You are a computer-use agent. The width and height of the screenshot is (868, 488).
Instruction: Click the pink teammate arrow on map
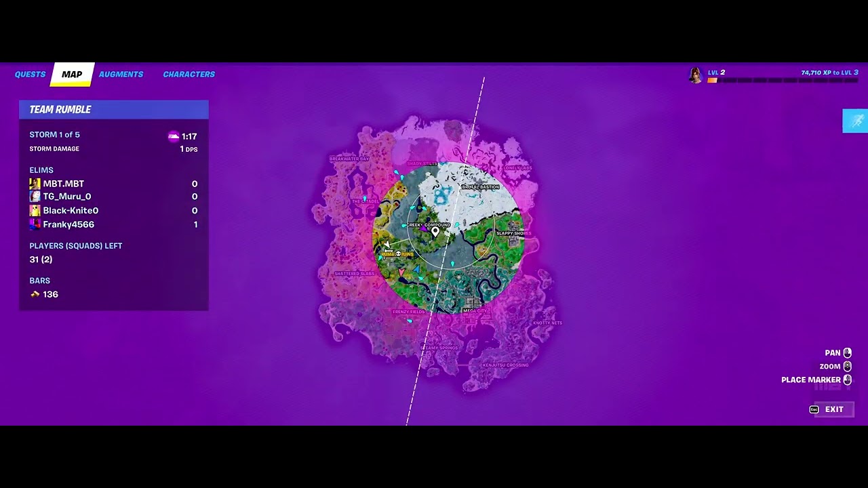point(401,272)
